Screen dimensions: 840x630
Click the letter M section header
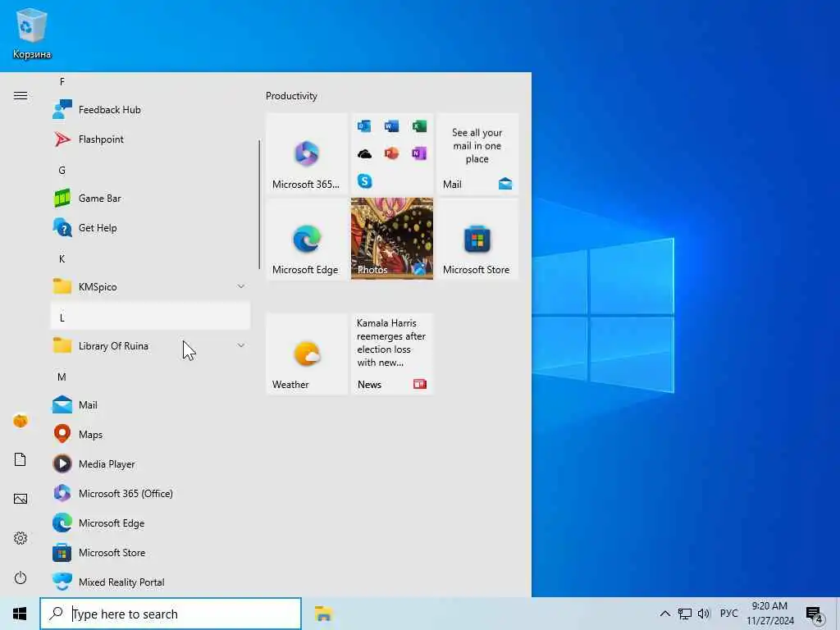150,377
